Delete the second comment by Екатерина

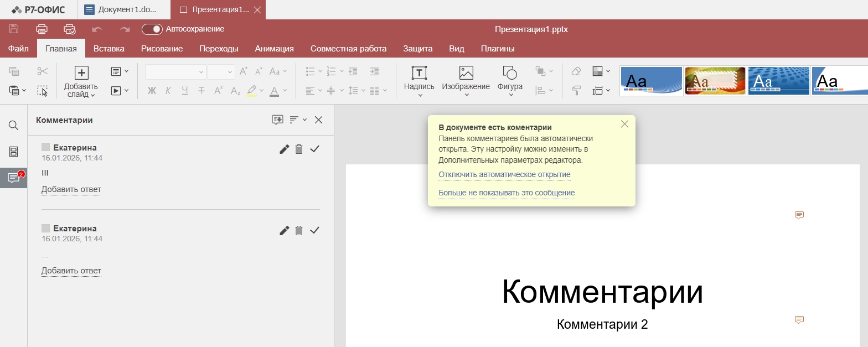tap(299, 230)
